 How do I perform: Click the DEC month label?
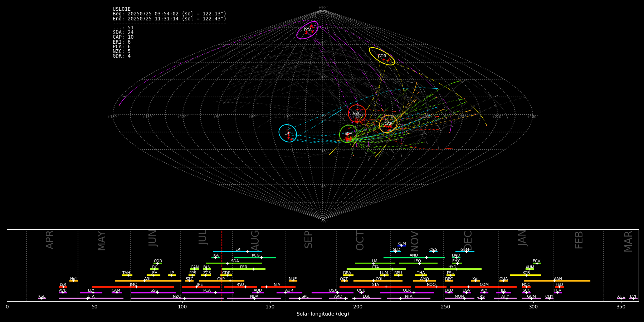coord(468,240)
